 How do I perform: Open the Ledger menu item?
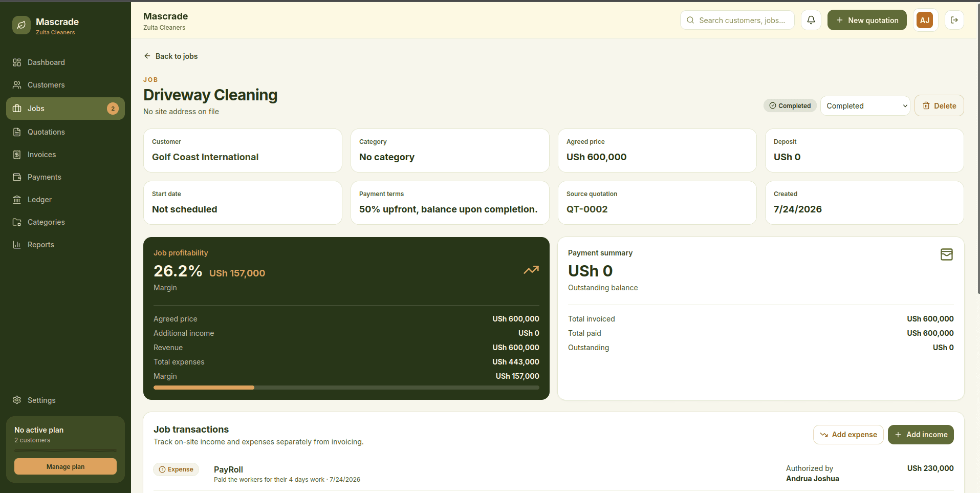(66, 200)
